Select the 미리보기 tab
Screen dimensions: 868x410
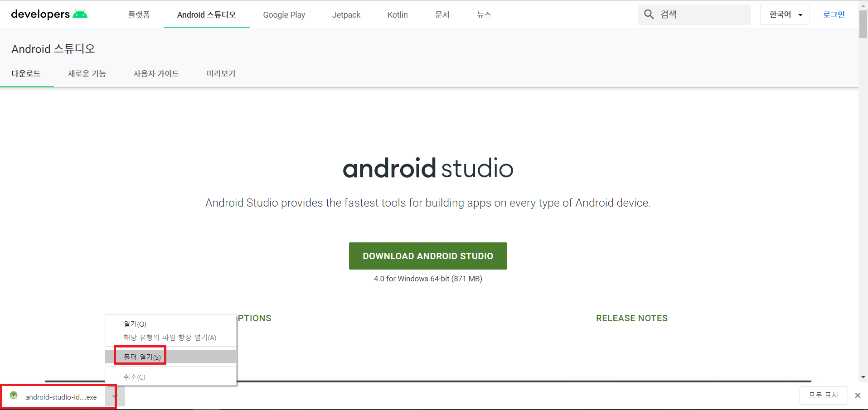coord(221,73)
